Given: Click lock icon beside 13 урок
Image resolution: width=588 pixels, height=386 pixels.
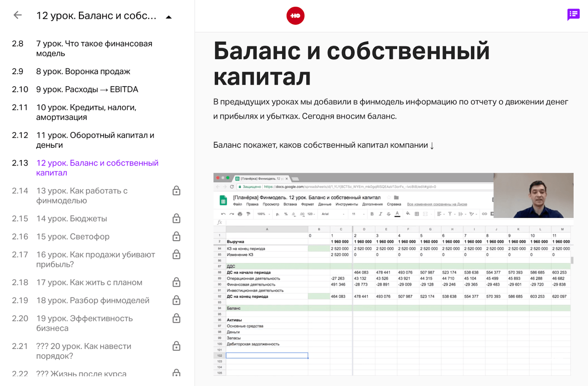Looking at the screenshot, I should coord(176,191).
